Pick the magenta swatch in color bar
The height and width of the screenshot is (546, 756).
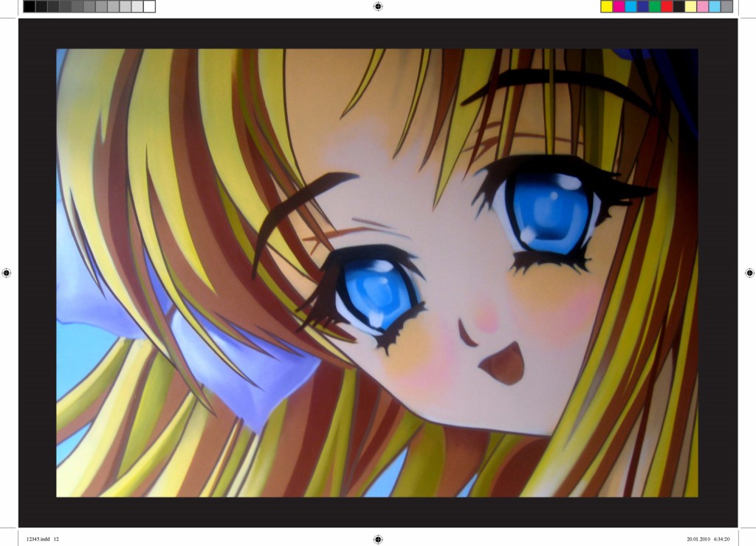point(619,6)
